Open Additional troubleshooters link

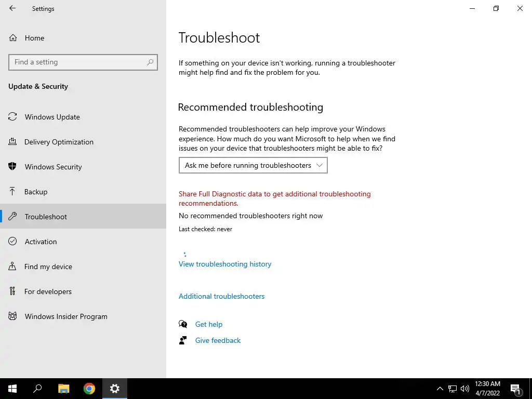tap(221, 296)
